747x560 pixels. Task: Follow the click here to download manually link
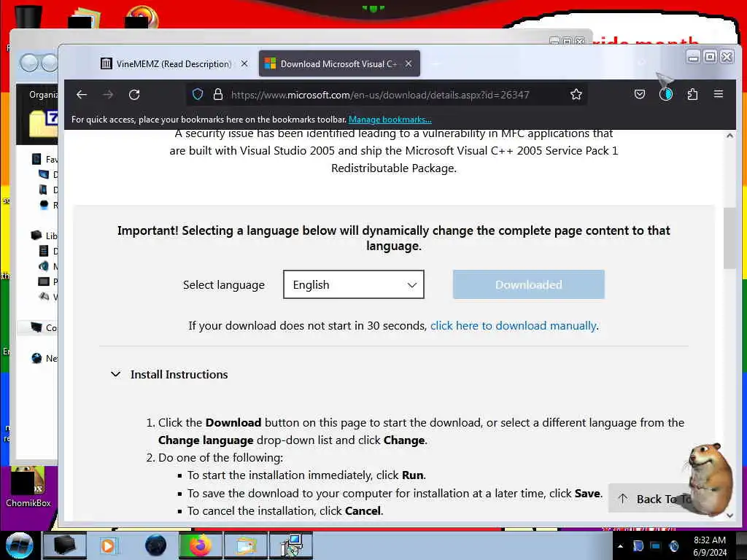click(x=513, y=326)
